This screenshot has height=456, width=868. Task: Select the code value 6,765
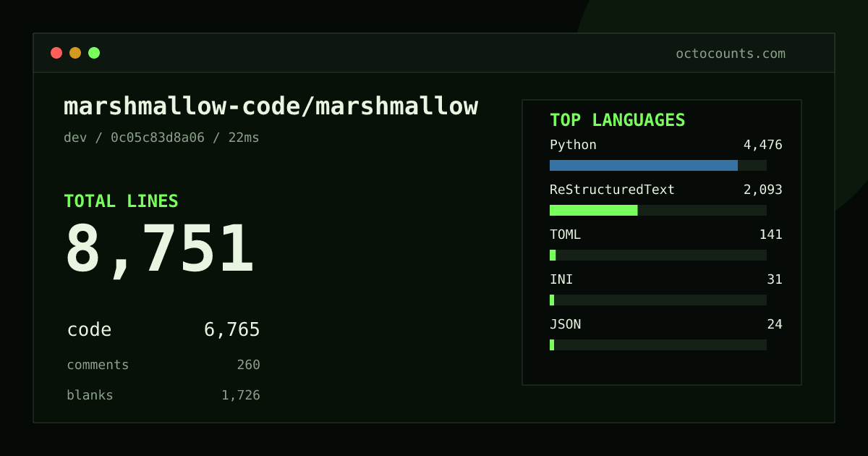231,330
